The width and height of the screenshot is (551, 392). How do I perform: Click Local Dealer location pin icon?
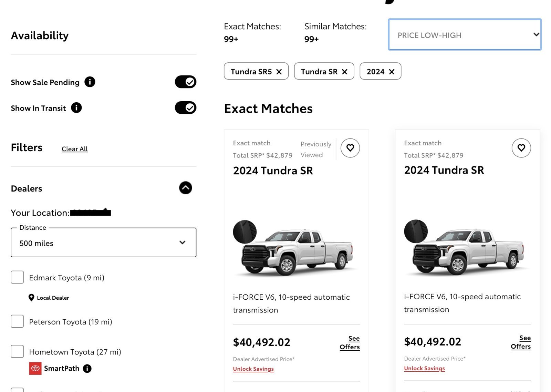(31, 298)
